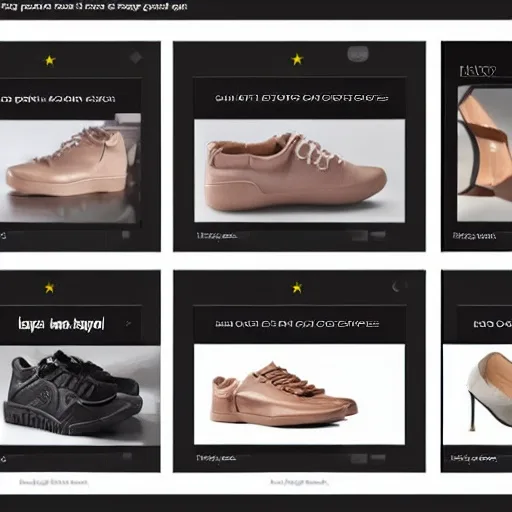Click the yellow star above the beige sneaker on reflective floor
This screenshot has width=512, height=512.
pyautogui.click(x=50, y=61)
